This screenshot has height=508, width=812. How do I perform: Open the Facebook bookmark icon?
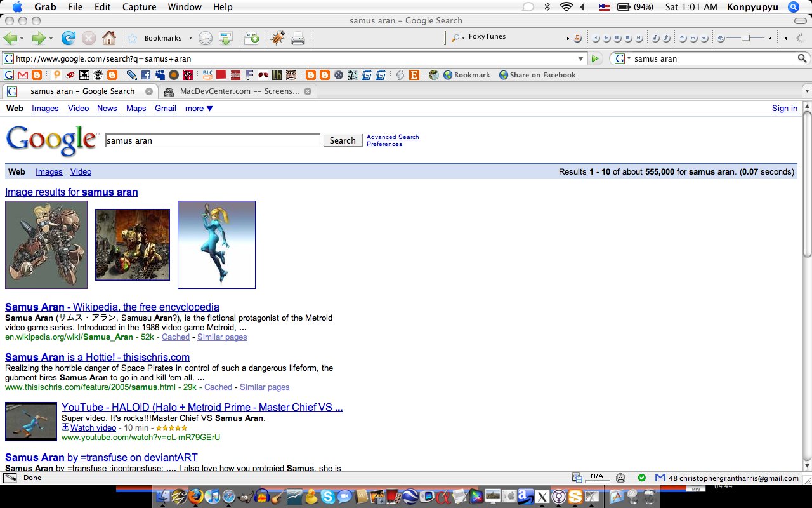146,75
